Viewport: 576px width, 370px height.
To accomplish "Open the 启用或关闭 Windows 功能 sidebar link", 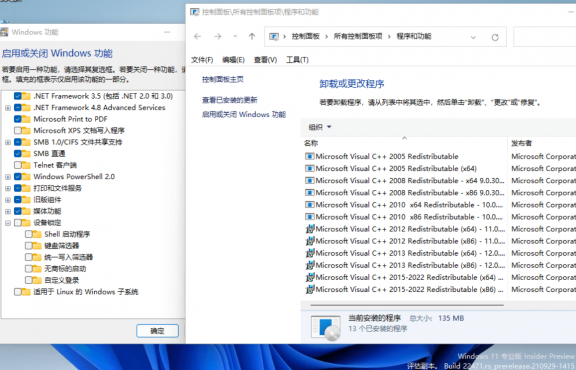I will [x=244, y=115].
